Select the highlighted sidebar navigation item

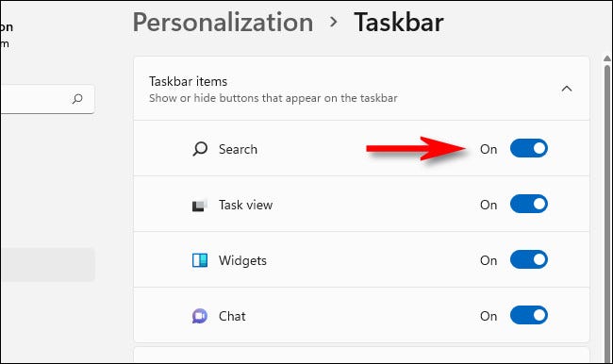point(47,264)
